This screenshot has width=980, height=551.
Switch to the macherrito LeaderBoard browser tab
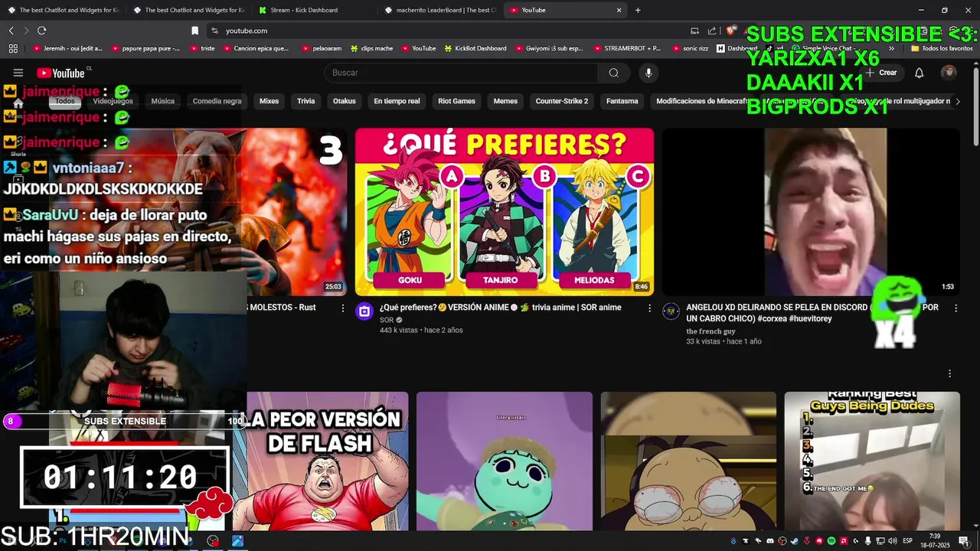tap(440, 10)
